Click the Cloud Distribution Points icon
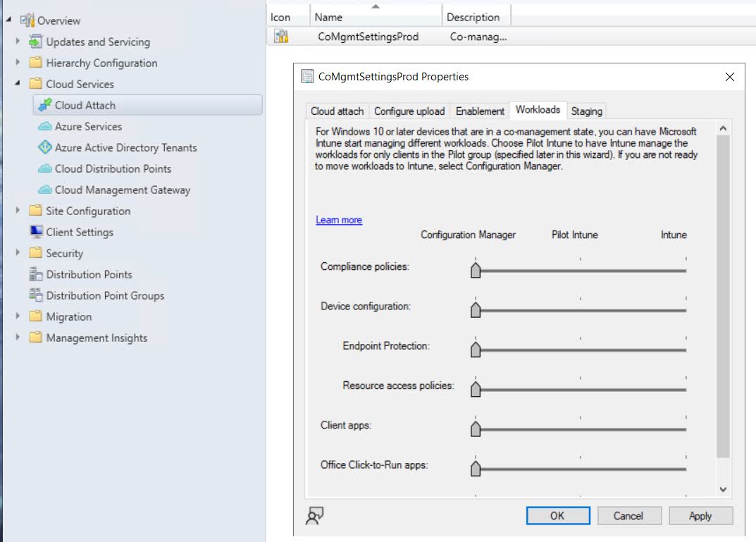756x542 pixels. pos(45,168)
